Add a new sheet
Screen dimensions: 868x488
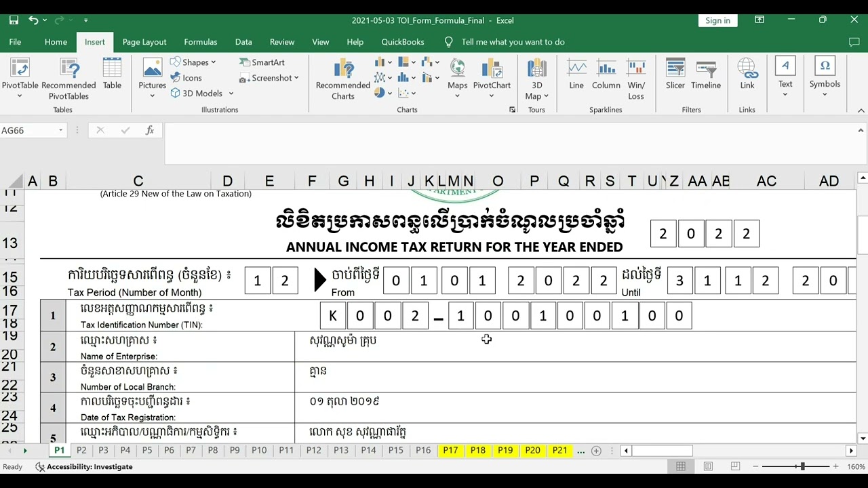coord(596,451)
